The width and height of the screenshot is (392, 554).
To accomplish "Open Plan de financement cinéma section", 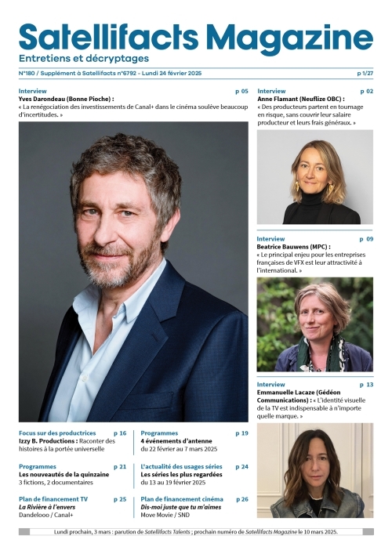I will (182, 499).
